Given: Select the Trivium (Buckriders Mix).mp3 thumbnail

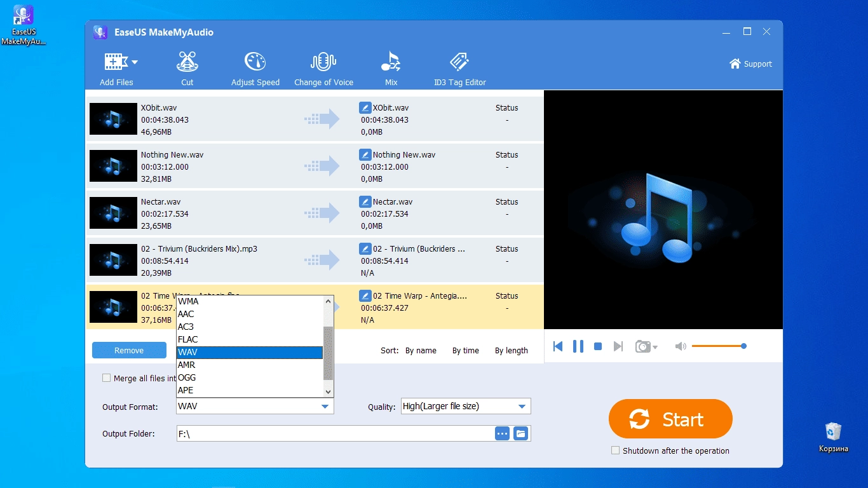Looking at the screenshot, I should tap(113, 260).
